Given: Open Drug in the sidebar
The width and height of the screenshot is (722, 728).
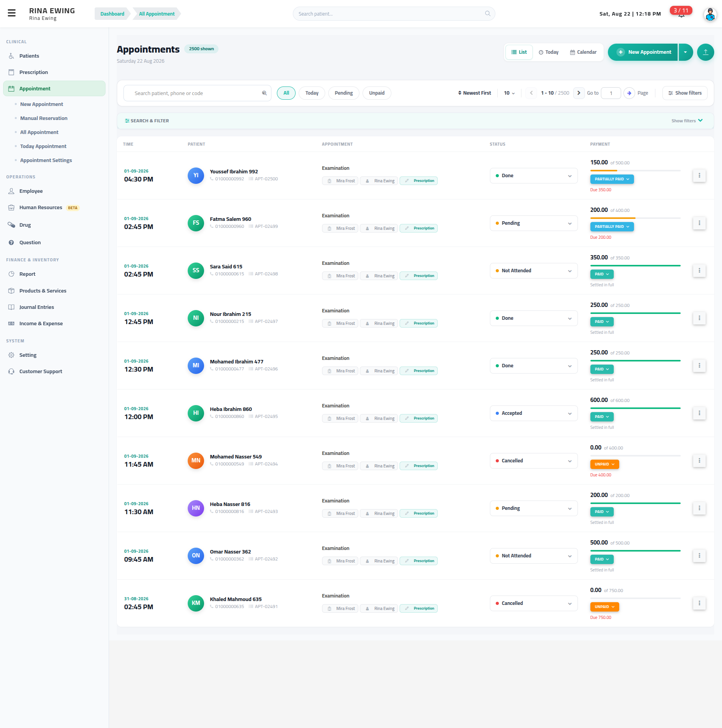Looking at the screenshot, I should 54,225.
